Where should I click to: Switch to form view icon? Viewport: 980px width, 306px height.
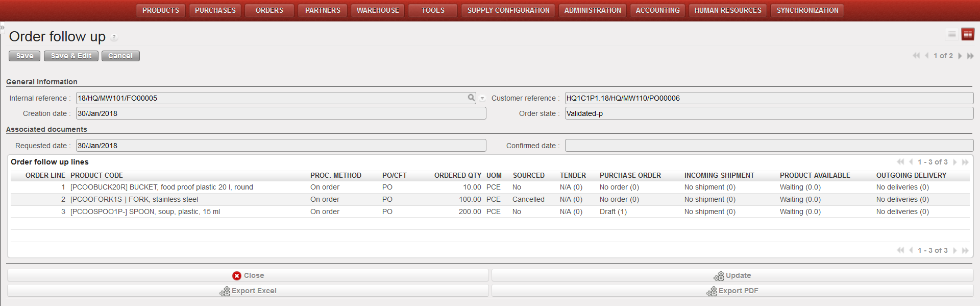[967, 34]
